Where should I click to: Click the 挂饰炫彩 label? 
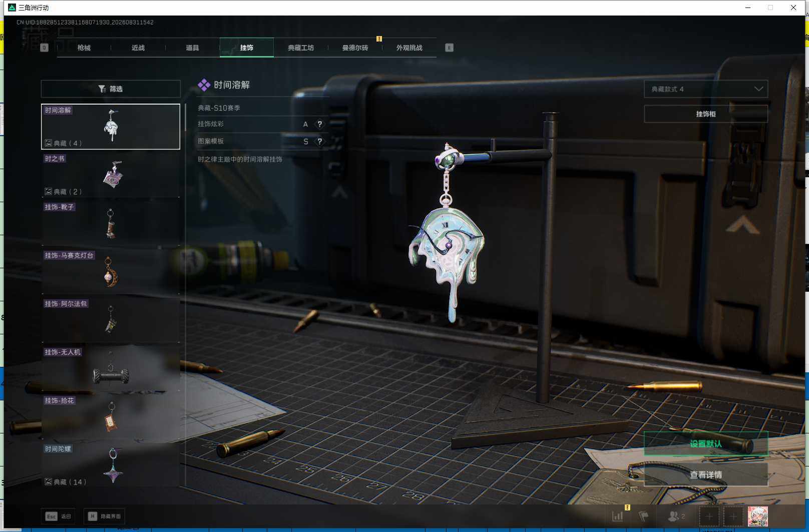click(211, 124)
